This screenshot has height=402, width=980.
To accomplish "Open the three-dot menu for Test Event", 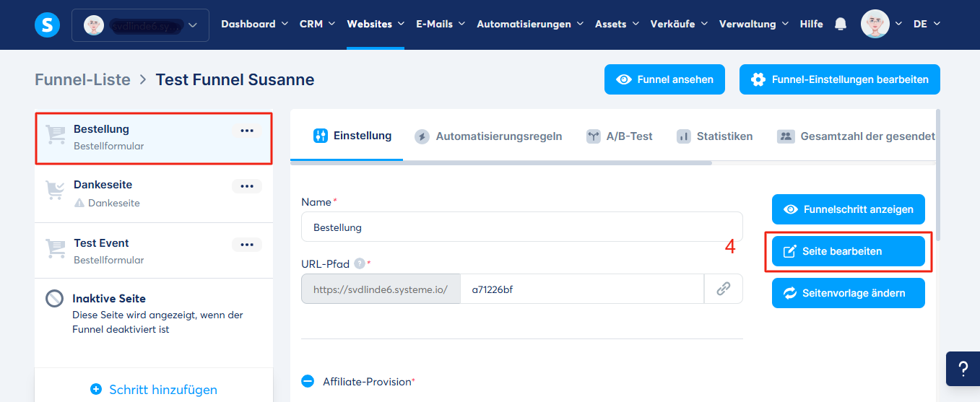I will [x=247, y=245].
